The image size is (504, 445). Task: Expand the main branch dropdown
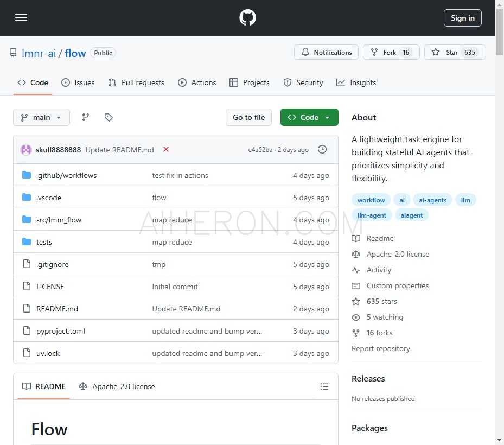41,117
